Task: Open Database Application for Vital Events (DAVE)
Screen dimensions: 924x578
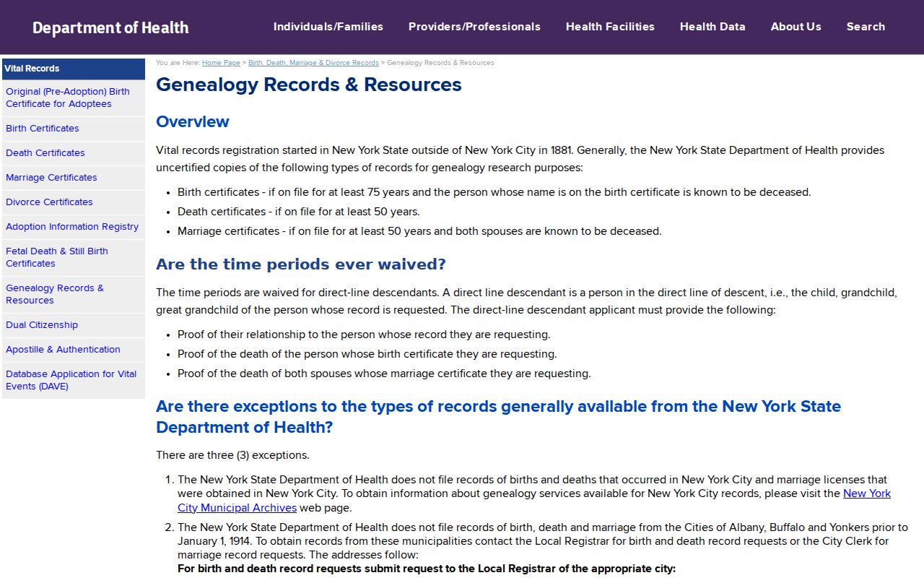Action: click(x=74, y=380)
